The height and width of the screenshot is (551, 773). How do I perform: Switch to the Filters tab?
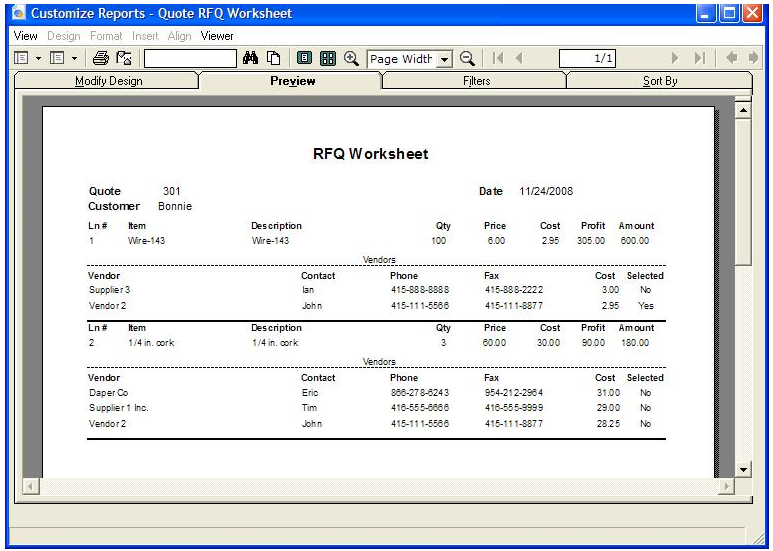[x=477, y=81]
